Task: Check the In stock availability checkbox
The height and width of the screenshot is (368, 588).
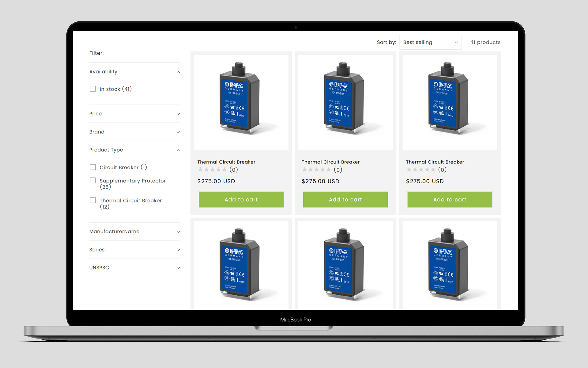Action: pyautogui.click(x=93, y=89)
